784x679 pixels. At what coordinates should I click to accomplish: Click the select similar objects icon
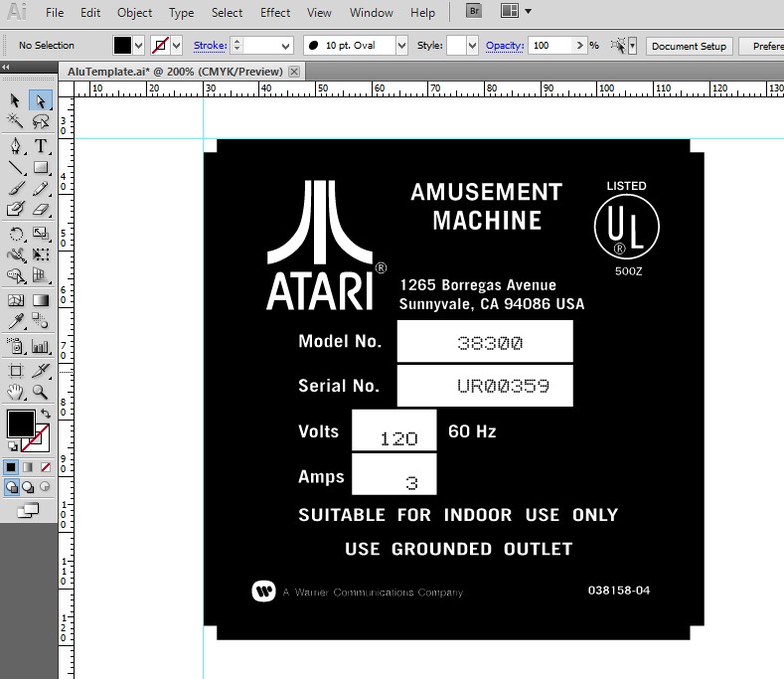pyautogui.click(x=618, y=46)
